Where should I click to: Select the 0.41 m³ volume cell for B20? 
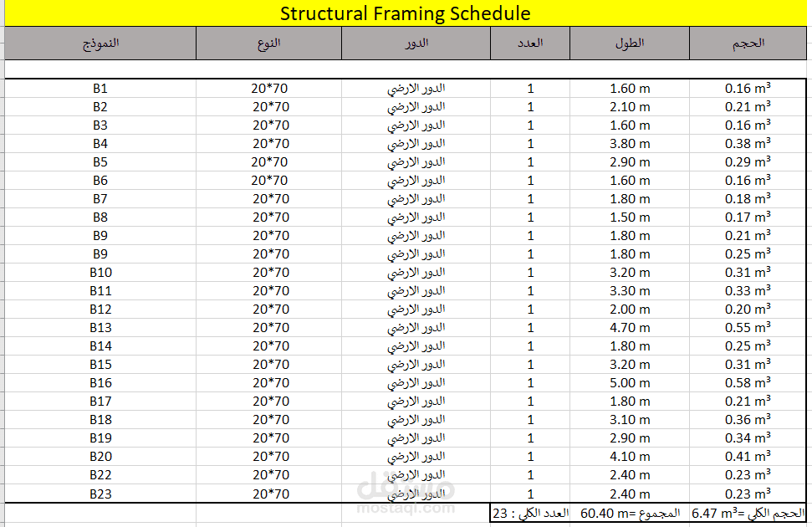pyautogui.click(x=748, y=457)
